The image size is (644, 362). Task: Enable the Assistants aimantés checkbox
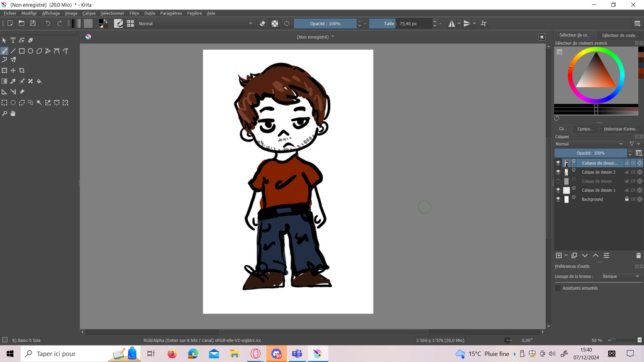click(x=558, y=288)
